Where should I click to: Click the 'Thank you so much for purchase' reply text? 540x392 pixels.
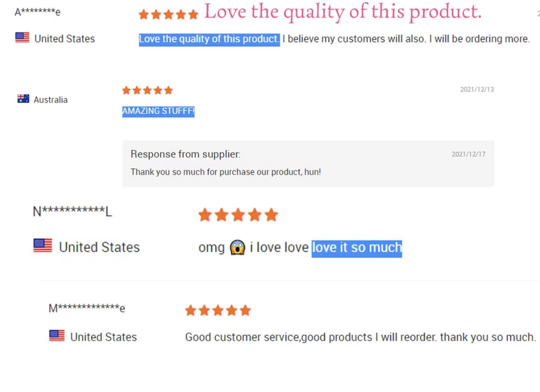click(226, 172)
